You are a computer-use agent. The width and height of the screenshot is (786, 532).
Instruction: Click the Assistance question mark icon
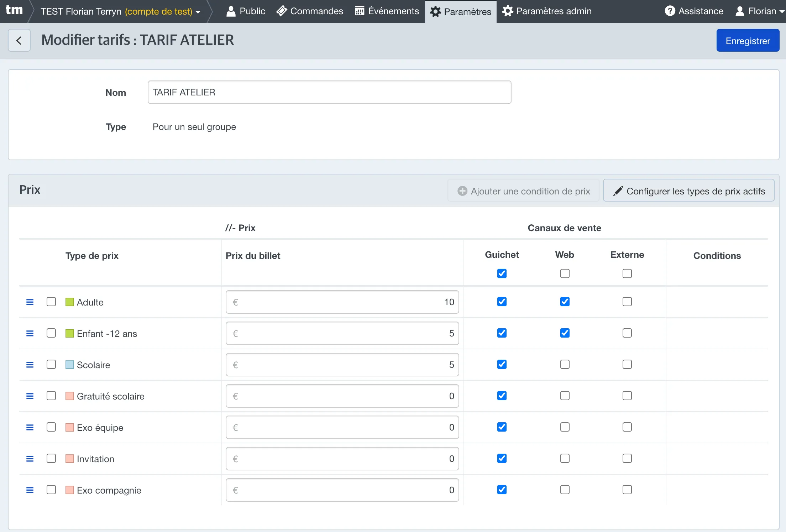pos(670,11)
